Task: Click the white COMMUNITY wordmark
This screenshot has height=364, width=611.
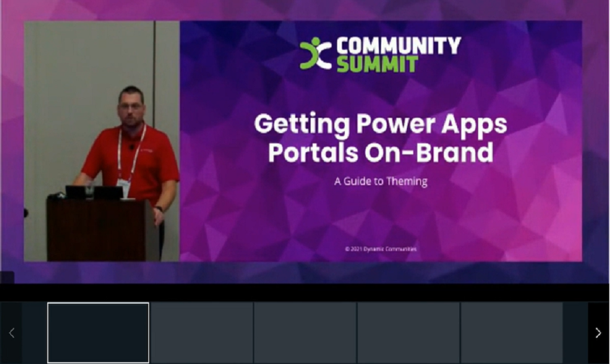Action: (400, 45)
